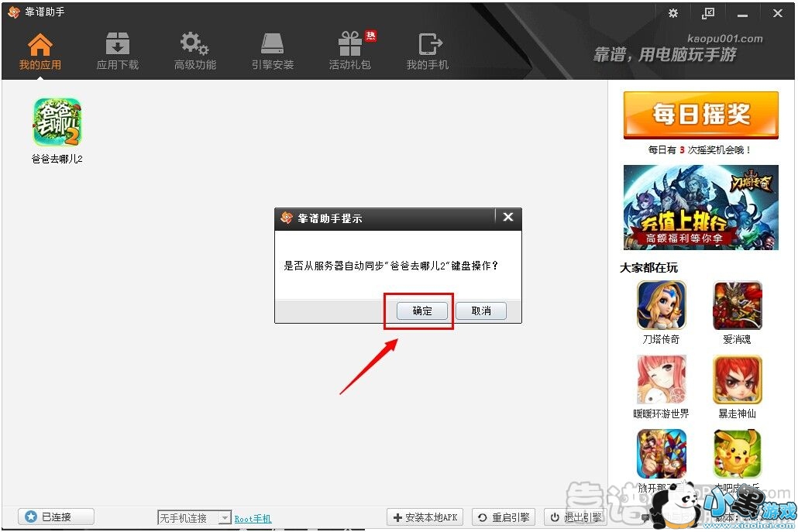Image resolution: width=798 pixels, height=532 pixels.
Task: Switch to the 应用下载 tab
Action: pos(118,51)
